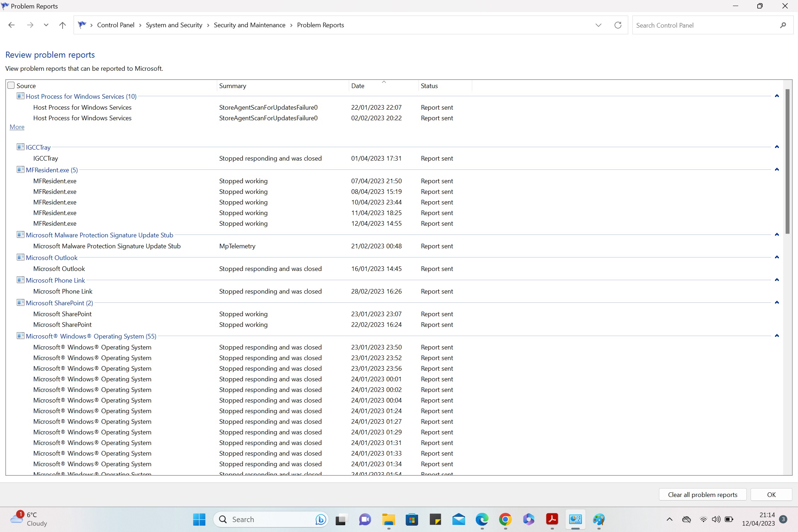This screenshot has height=532, width=798.
Task: Open Microsoft Edge from the taskbar
Action: click(x=482, y=519)
